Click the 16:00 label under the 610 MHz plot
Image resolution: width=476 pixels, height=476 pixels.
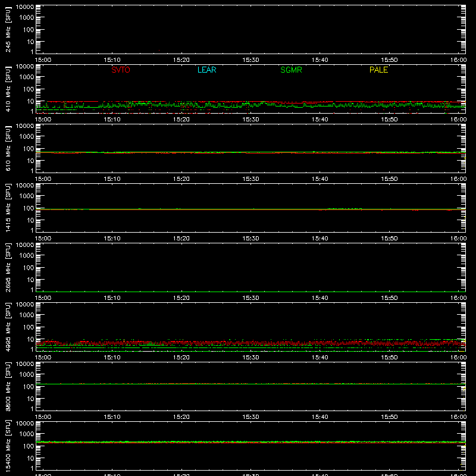(458, 179)
